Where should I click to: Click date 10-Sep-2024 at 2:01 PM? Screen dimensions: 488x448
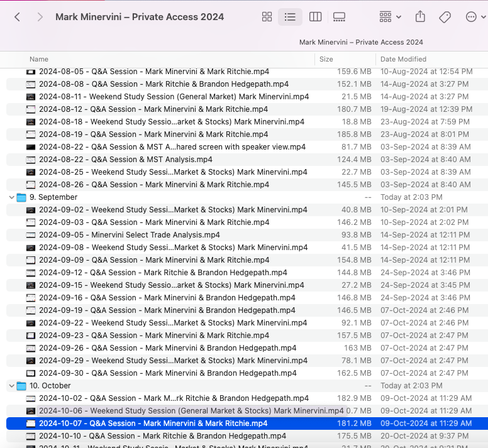(x=424, y=210)
